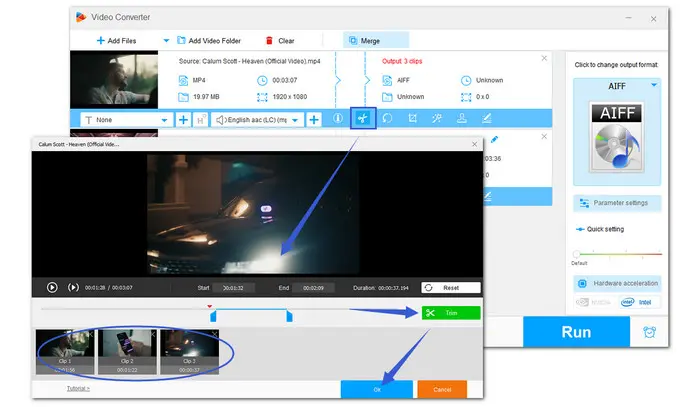Expand the subtitle None dropdown
Screen dimensions: 700x407
[x=164, y=120]
